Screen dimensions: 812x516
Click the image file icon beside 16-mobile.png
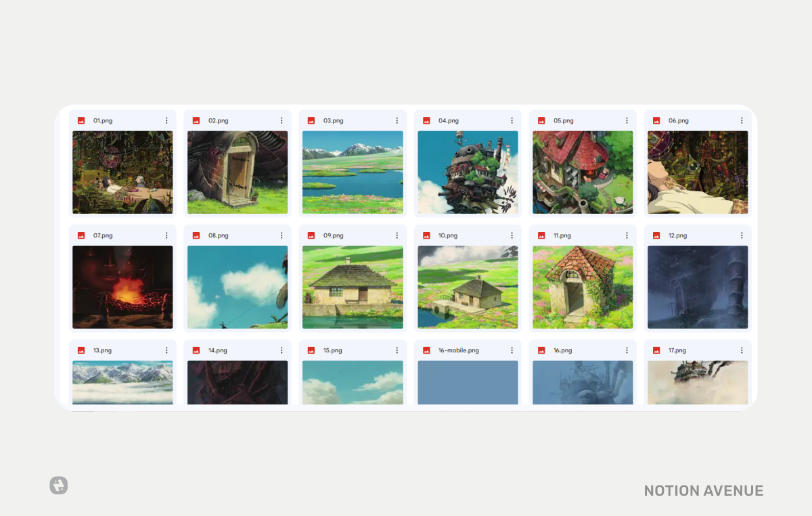click(426, 350)
